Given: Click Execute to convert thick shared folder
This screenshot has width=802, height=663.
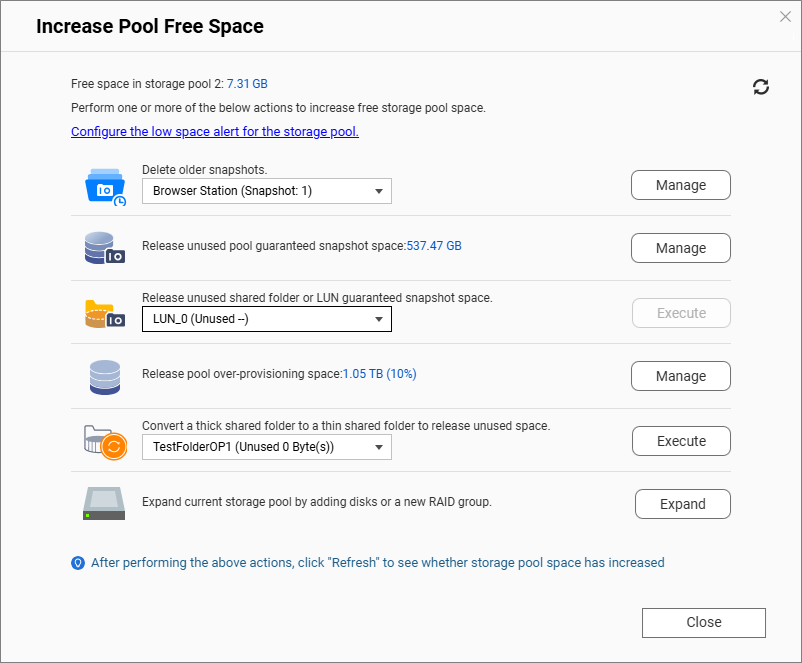Looking at the screenshot, I should (681, 441).
